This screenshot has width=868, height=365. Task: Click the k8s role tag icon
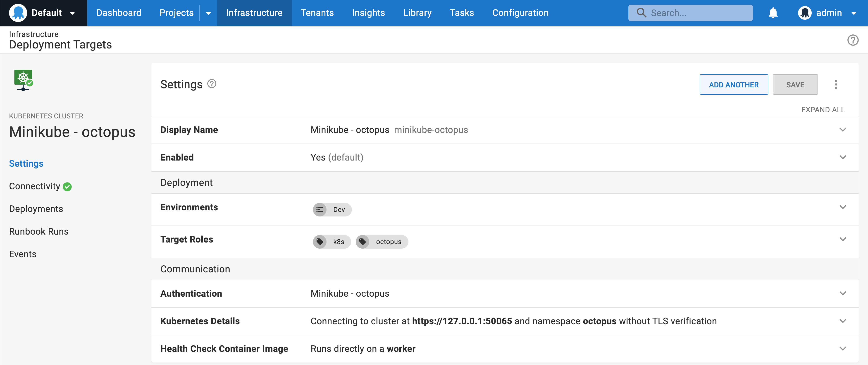(x=320, y=242)
